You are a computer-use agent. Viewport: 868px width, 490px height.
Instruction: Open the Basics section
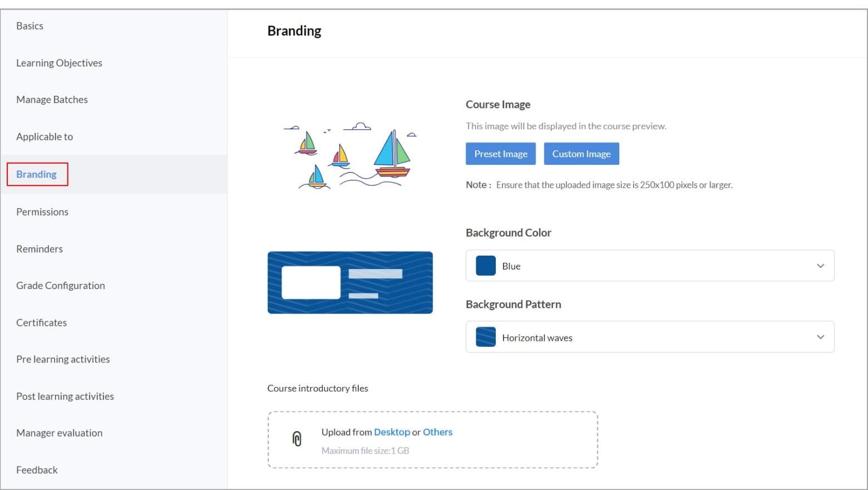point(29,26)
